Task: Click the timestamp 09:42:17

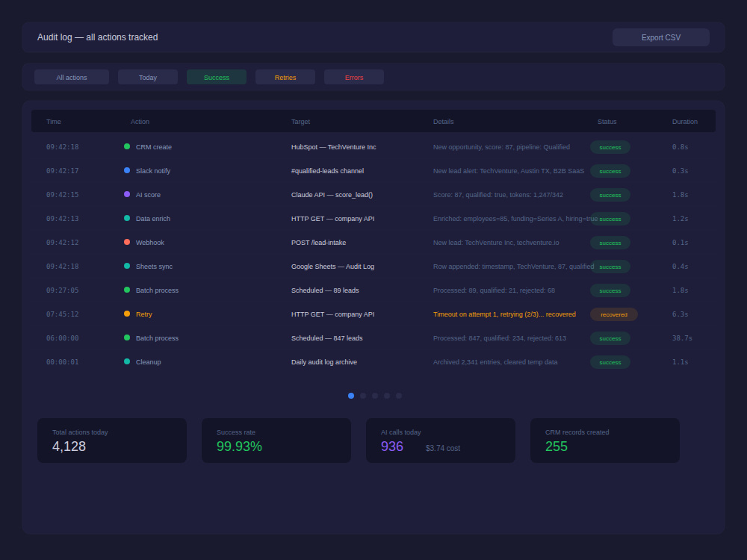Action: coord(63,170)
